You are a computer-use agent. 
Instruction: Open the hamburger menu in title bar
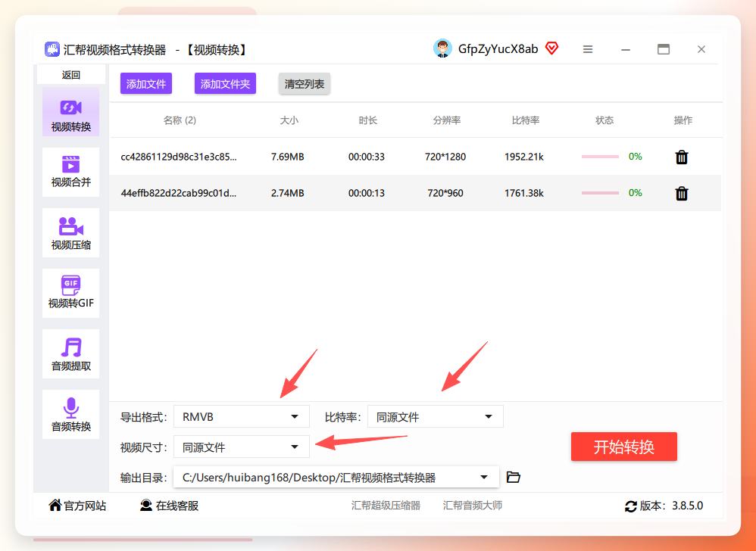[x=587, y=49]
